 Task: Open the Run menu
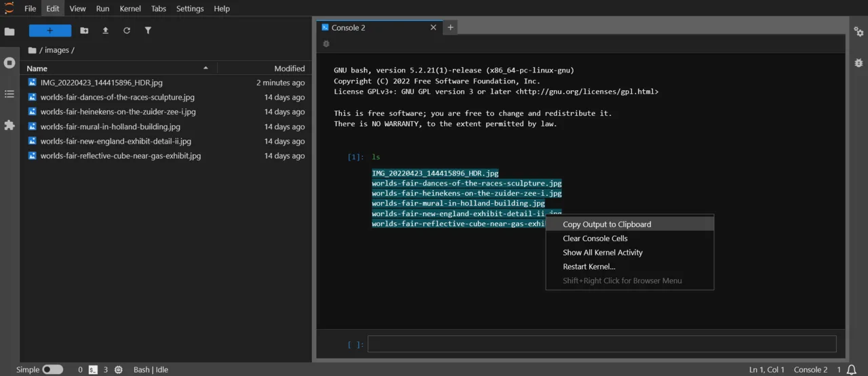102,9
